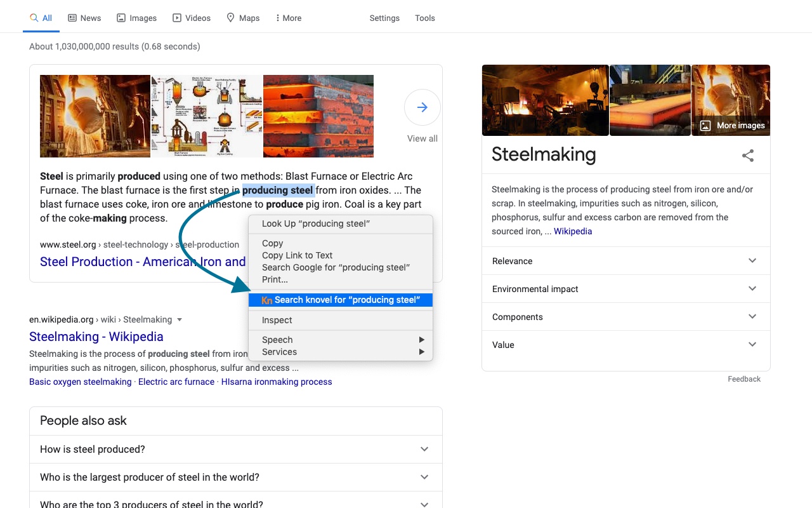Open the Basic oxygen steelmaking sublink

pos(81,382)
